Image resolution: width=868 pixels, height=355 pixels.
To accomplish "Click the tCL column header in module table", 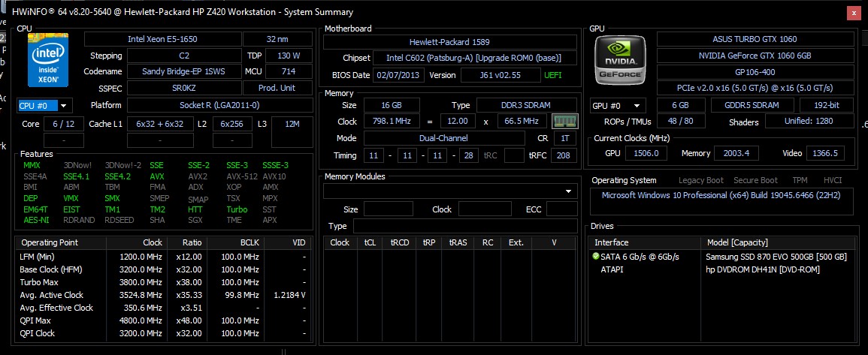I will (370, 242).
